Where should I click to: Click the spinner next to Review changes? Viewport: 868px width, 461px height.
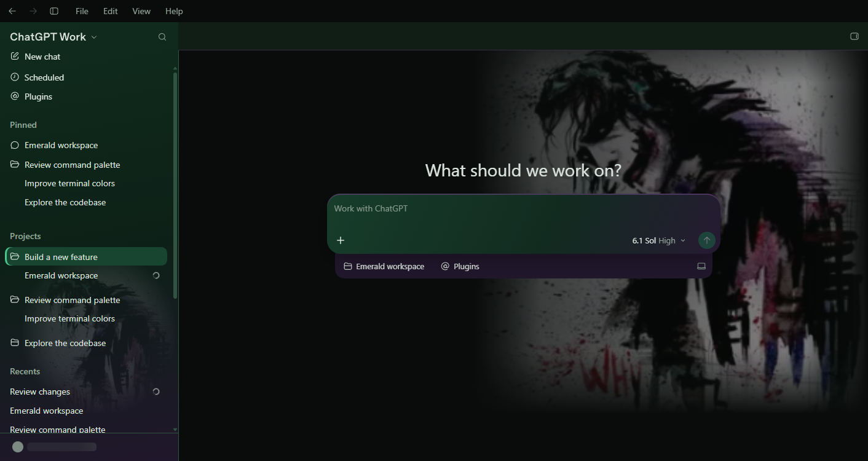[156, 392]
